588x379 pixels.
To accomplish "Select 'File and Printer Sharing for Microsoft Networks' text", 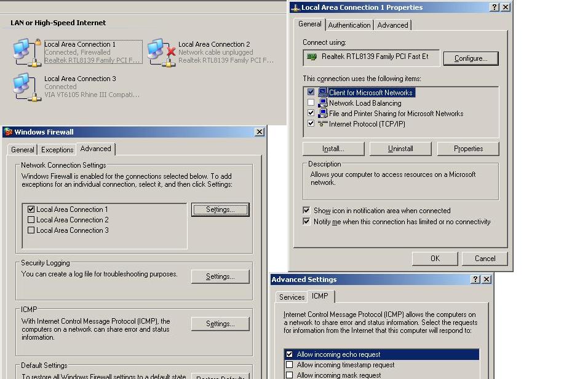I will click(x=396, y=114).
